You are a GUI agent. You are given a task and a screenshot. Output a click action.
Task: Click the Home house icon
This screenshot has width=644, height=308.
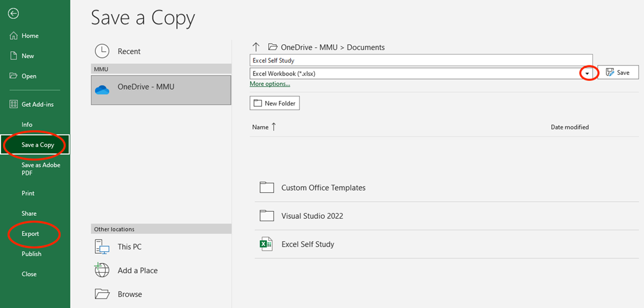point(14,35)
